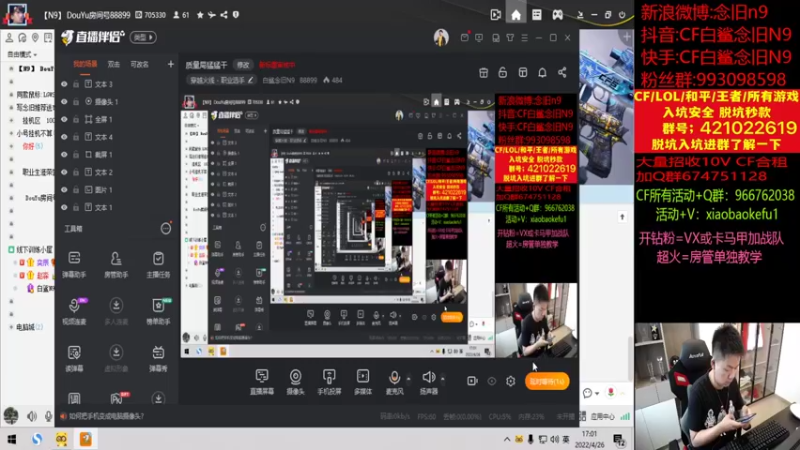Click the trash delete icon above preview
Image resolution: width=800 pixels, height=450 pixels.
[x=484, y=73]
